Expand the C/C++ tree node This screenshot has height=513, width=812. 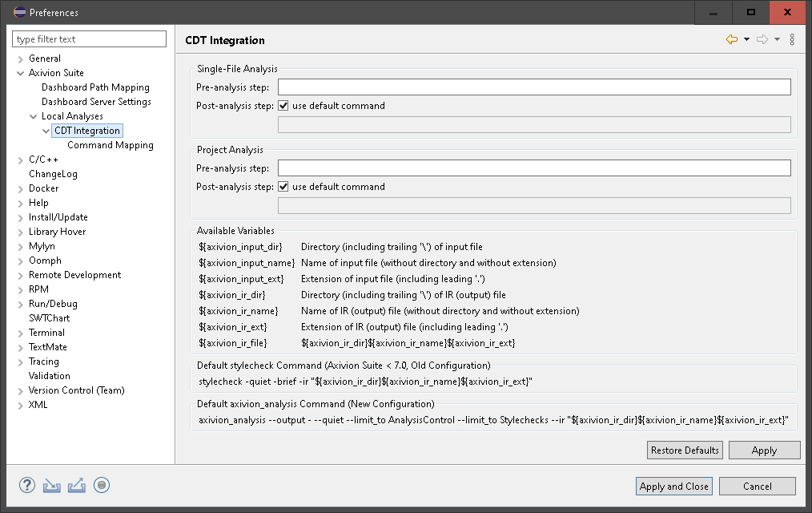21,160
